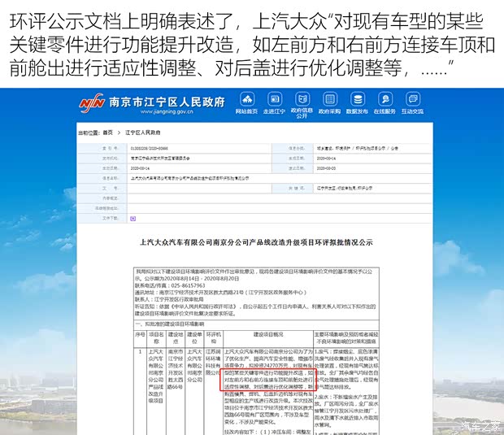Open the 走进江宁 navigation icon
The image size is (504, 435).
pos(275,99)
